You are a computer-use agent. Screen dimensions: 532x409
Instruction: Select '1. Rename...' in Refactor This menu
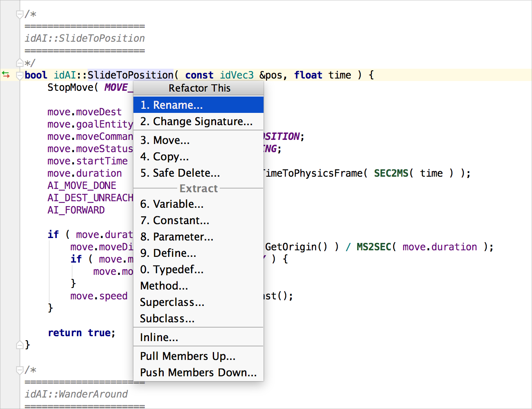click(x=198, y=105)
